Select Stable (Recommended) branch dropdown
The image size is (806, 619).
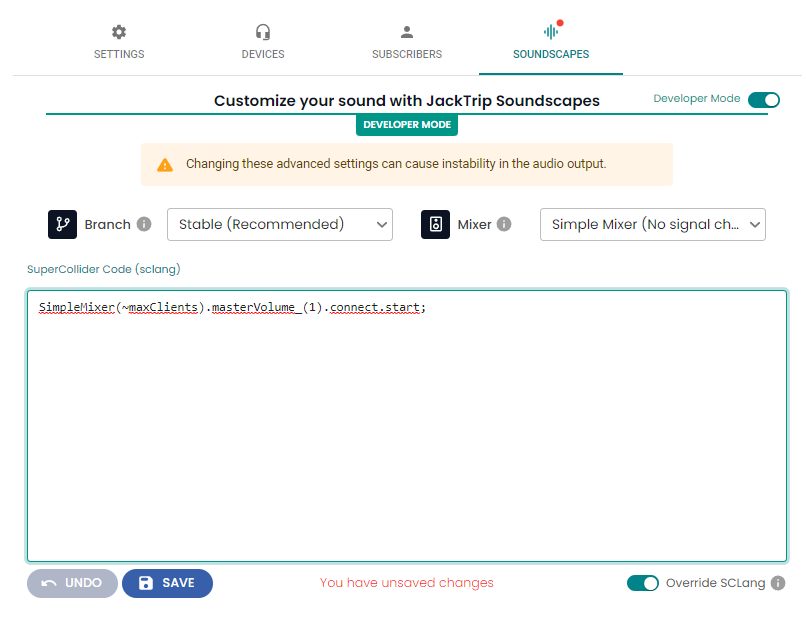279,224
